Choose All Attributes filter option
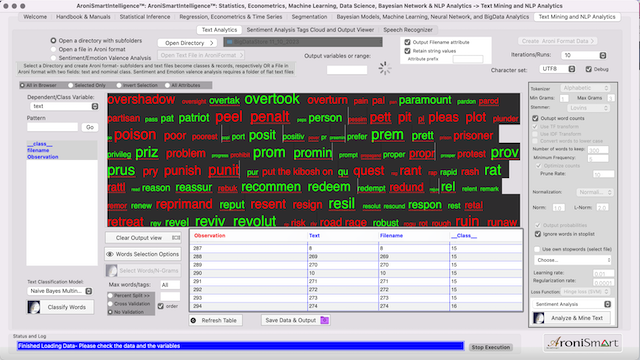Image resolution: width=640 pixels, height=360 pixels. (167, 85)
